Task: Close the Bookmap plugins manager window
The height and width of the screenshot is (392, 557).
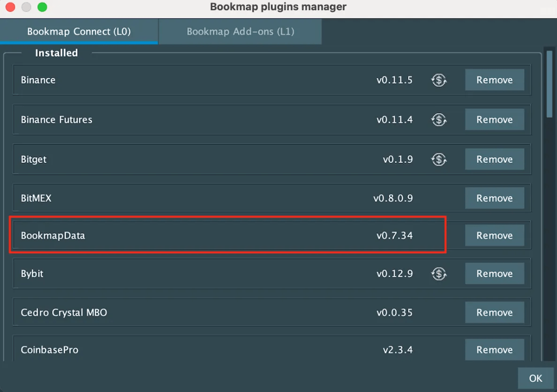Action: click(10, 7)
